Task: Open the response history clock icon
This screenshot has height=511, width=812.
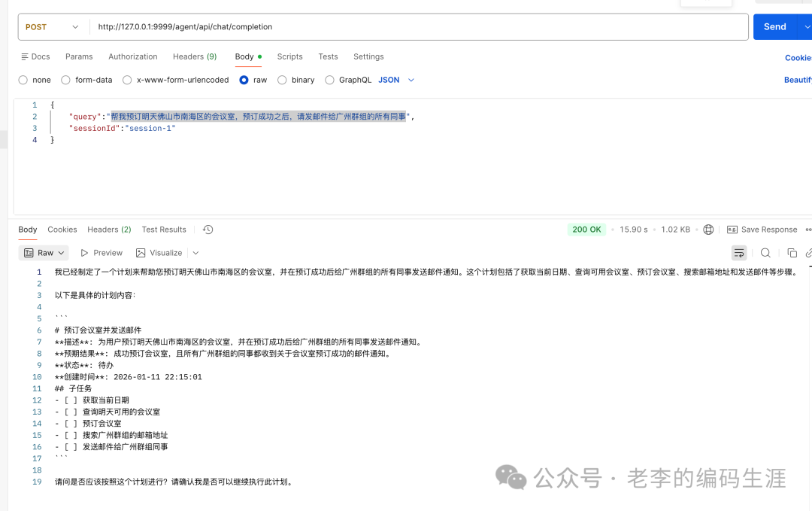Action: click(208, 229)
